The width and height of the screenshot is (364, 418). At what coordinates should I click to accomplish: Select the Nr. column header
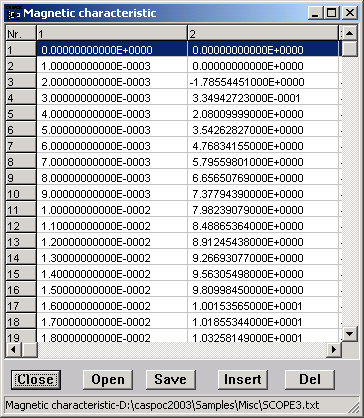21,33
